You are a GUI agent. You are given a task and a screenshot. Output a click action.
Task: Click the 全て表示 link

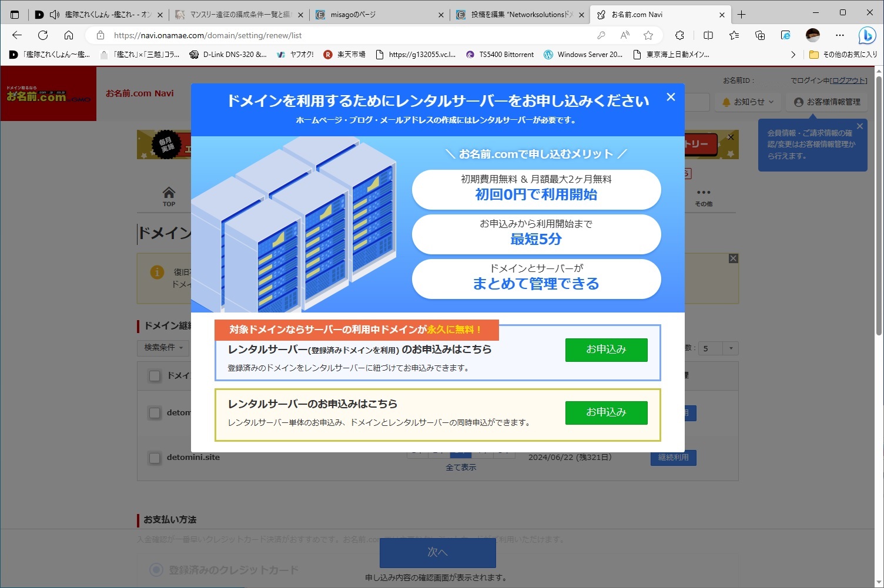[x=461, y=468]
